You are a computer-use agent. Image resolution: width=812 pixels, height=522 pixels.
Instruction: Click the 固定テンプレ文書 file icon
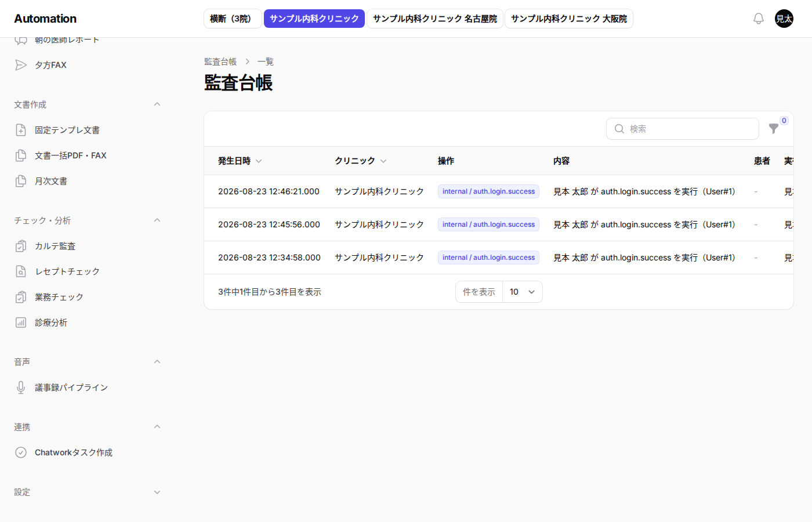coord(21,130)
